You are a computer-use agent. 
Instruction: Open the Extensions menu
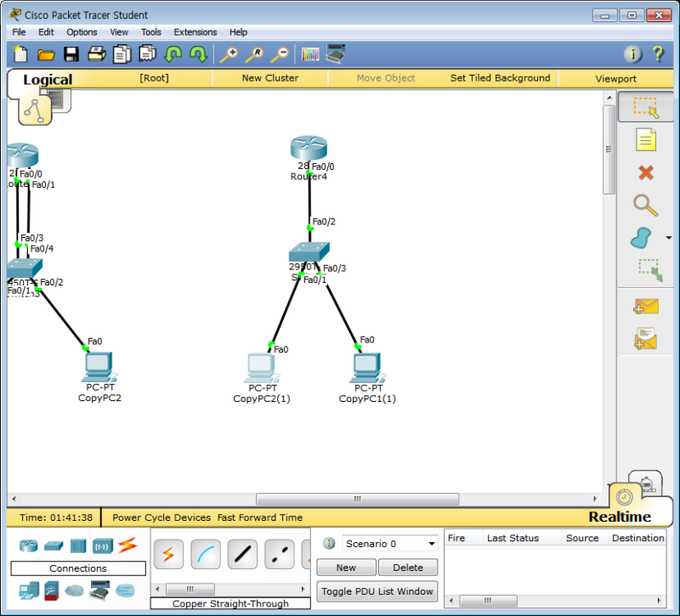[195, 32]
